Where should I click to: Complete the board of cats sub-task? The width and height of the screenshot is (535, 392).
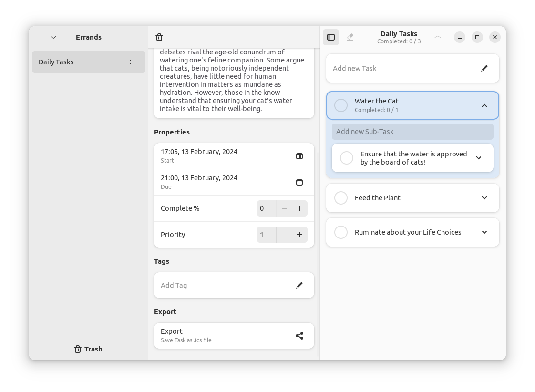pos(347,157)
